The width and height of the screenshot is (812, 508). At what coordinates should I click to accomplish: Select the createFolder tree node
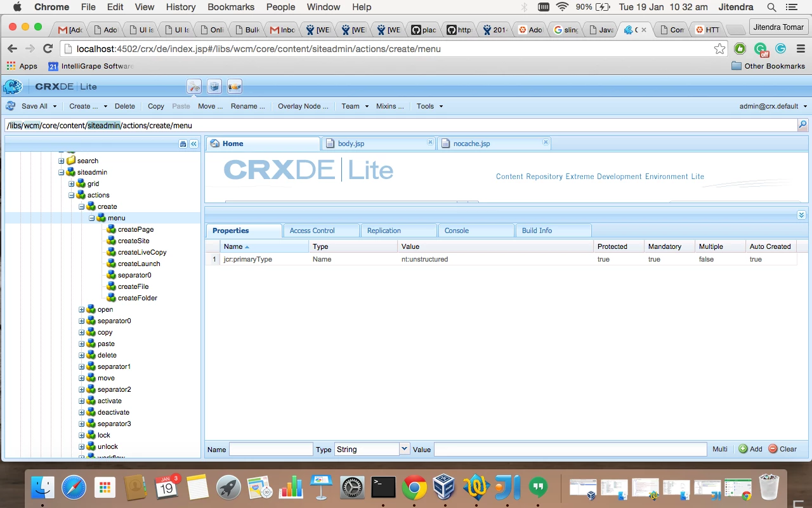138,298
